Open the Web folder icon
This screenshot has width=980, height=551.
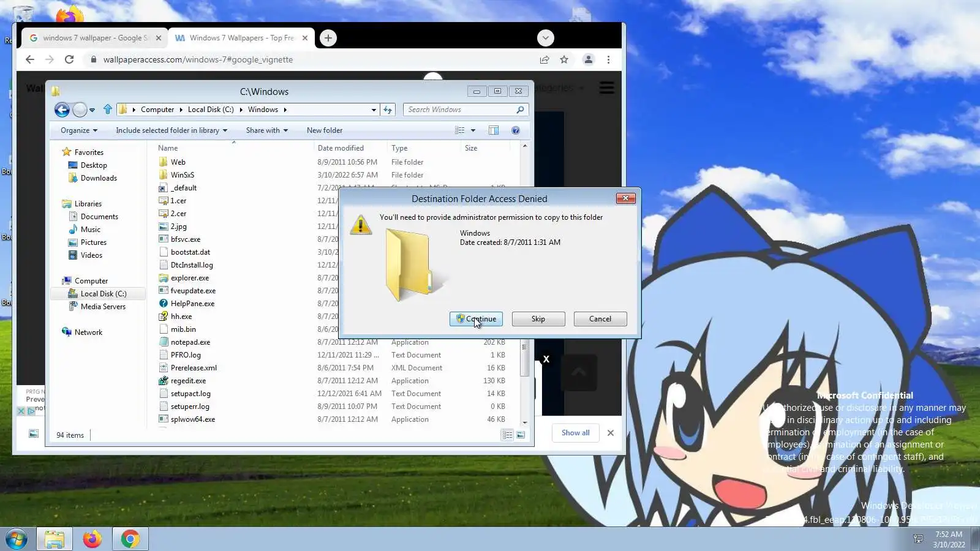(x=163, y=162)
